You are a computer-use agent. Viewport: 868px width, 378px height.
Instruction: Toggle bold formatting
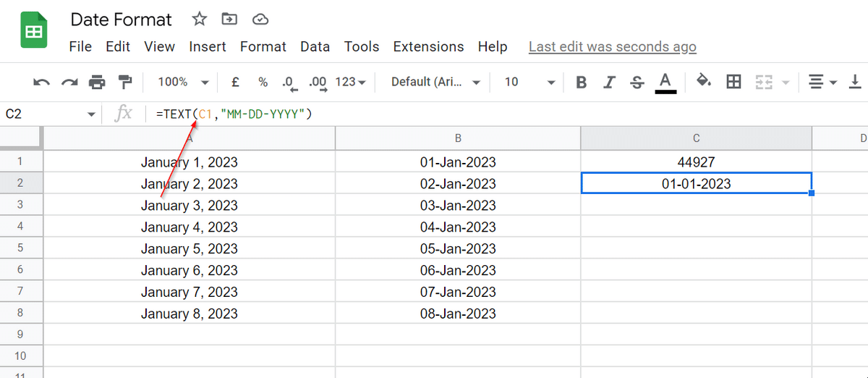[x=581, y=82]
